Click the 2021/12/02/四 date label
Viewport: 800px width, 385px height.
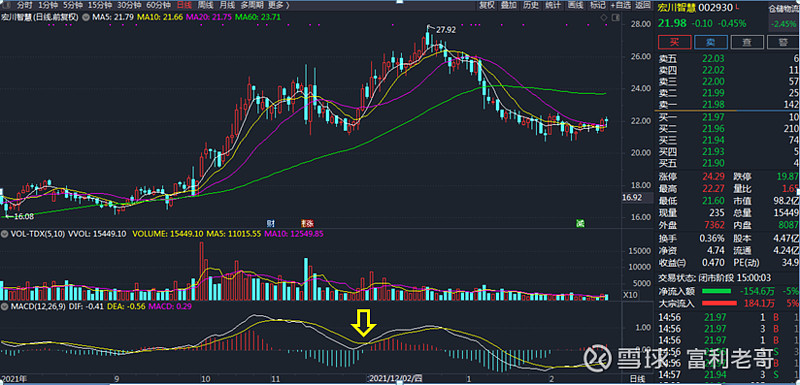coord(396,379)
